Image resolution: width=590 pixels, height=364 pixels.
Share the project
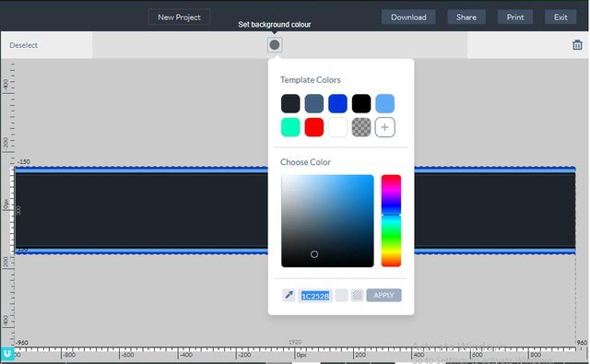pyautogui.click(x=466, y=17)
